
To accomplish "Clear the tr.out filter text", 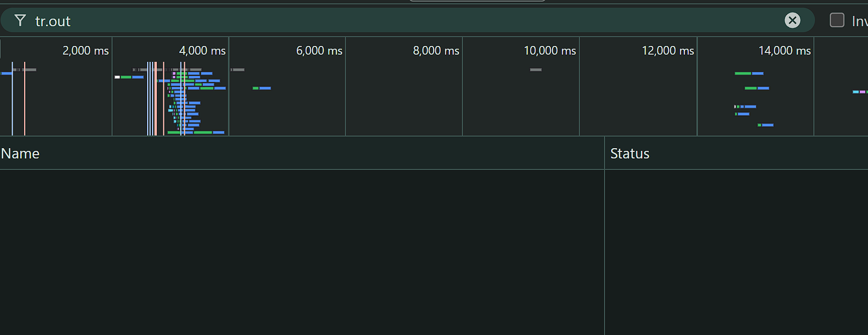I will (792, 21).
